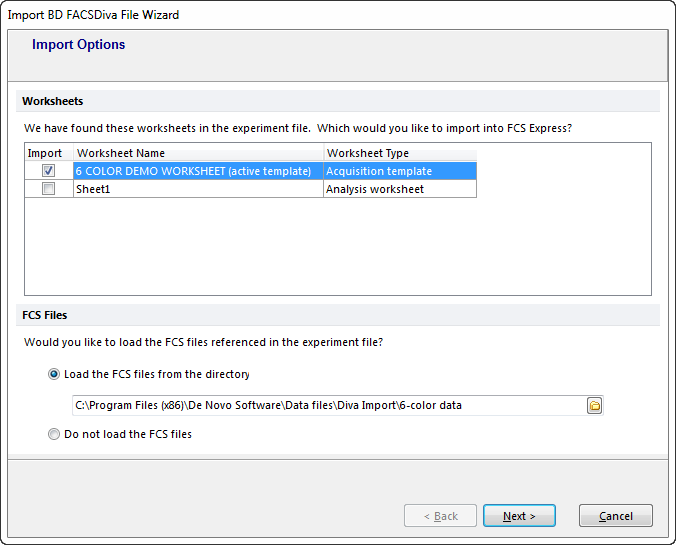Click the 'Acquisition template' type cell
This screenshot has width=676, height=545.
coord(400,171)
